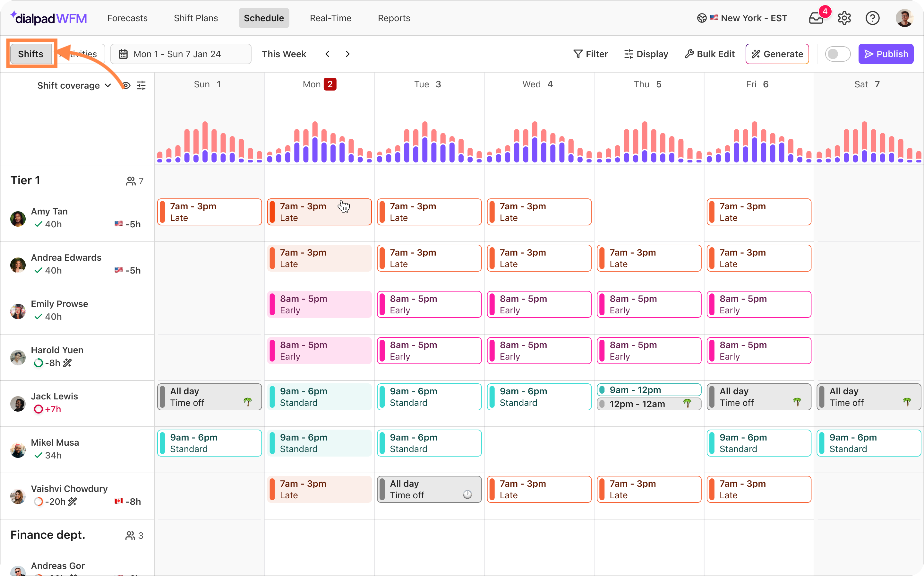Click Jack Lewis's Saturday time off palm icon

pyautogui.click(x=907, y=402)
